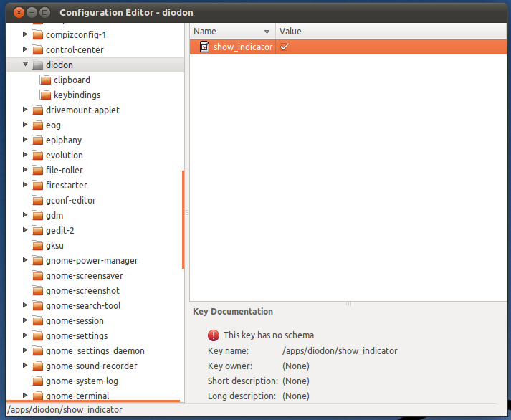Click the gnome-screensaver folder icon
The height and width of the screenshot is (420, 511).
[37, 275]
